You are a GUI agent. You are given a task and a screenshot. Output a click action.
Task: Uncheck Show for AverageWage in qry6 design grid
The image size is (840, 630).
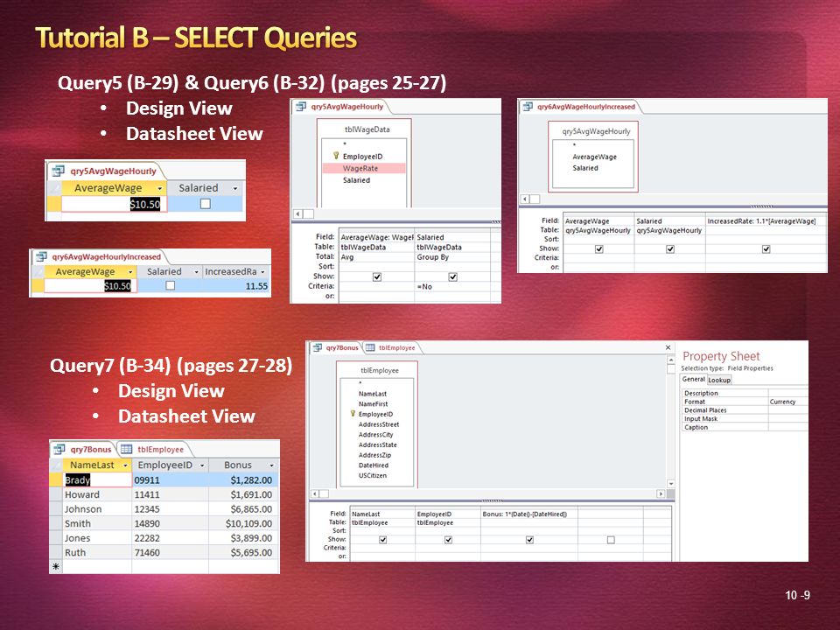(598, 249)
